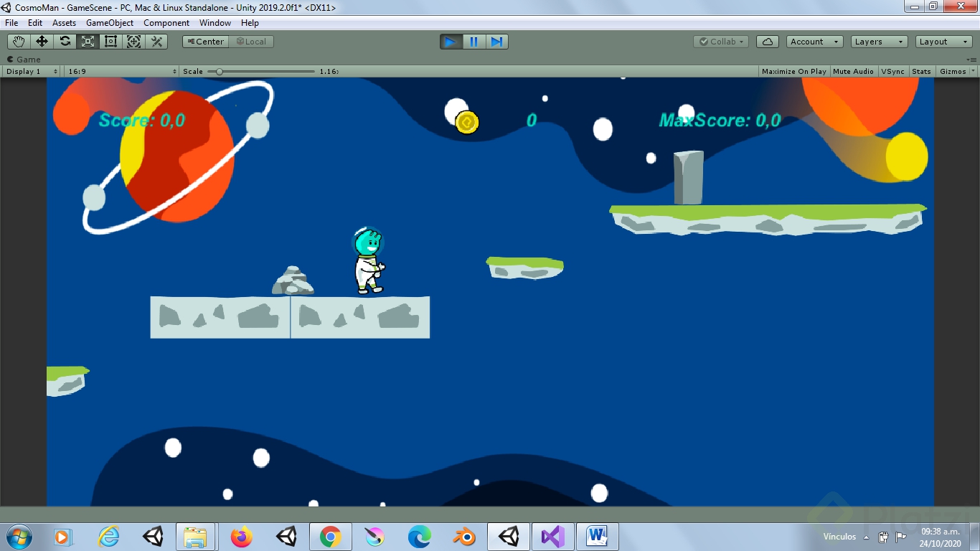Show hidden system tray icons
This screenshot has width=980, height=551.
coord(867,537)
